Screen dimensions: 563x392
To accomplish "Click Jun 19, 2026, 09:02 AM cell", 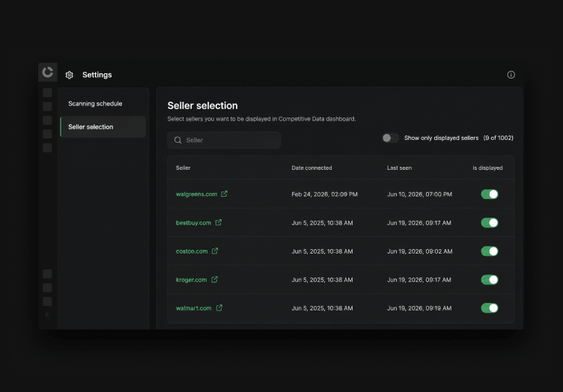I will coord(420,251).
